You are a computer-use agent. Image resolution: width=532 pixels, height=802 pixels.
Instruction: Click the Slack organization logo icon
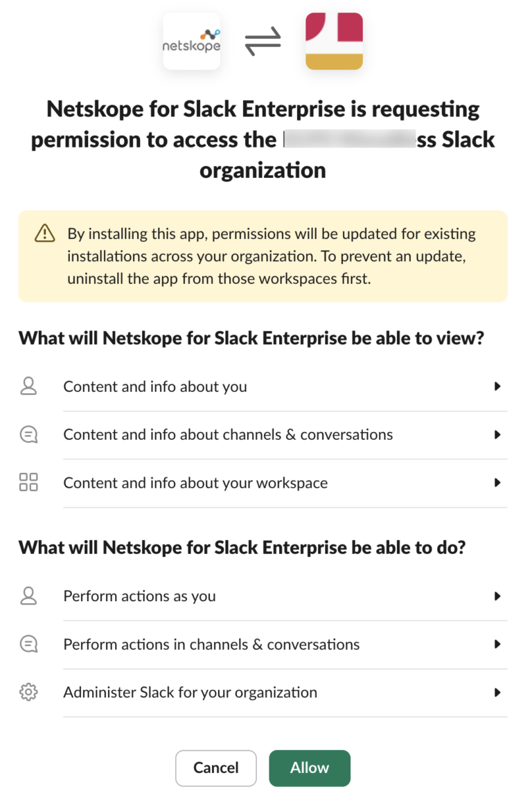pyautogui.click(x=334, y=42)
